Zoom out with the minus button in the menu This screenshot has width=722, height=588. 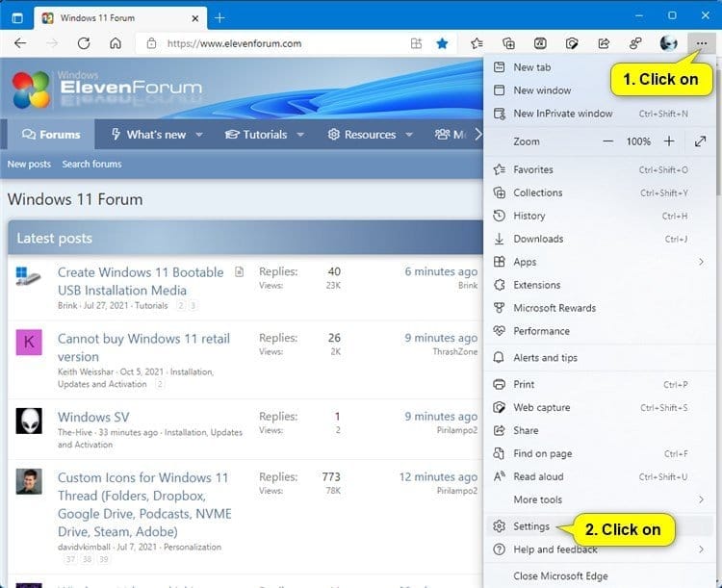coord(607,141)
